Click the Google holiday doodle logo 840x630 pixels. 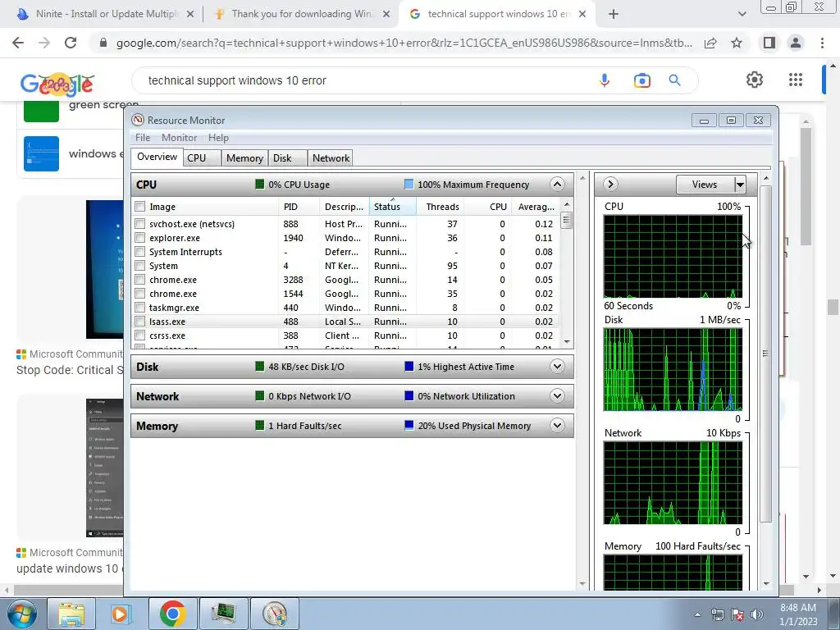coord(57,83)
